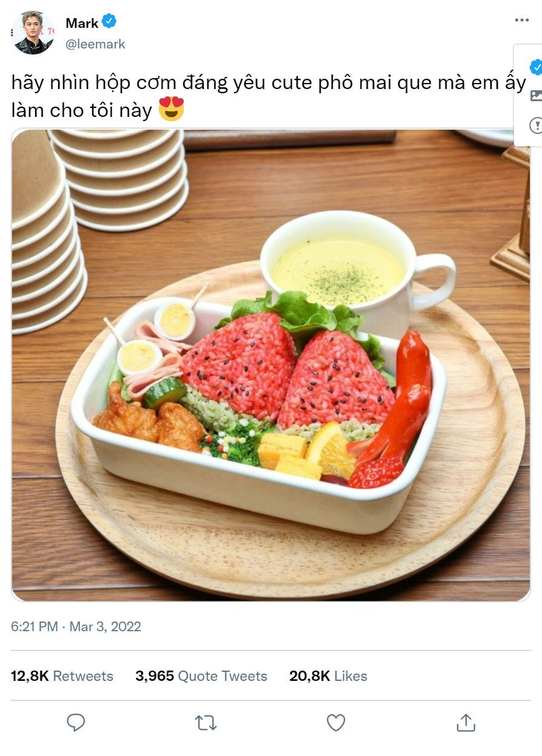Click the small dots left of the avatar
Viewport: 542px width, 756px height.
tap(12, 33)
